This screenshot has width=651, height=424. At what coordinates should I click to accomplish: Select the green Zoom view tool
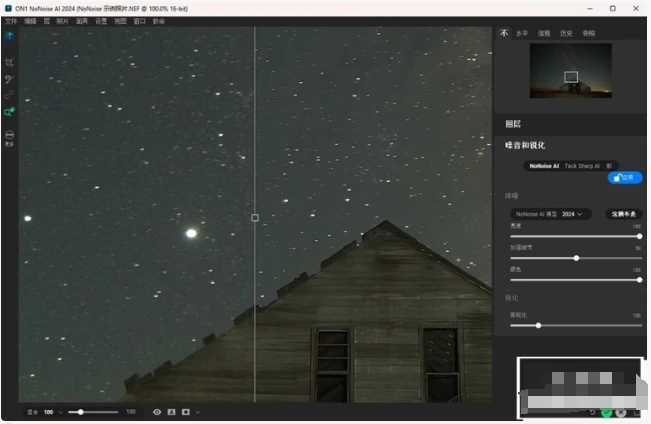point(9,112)
